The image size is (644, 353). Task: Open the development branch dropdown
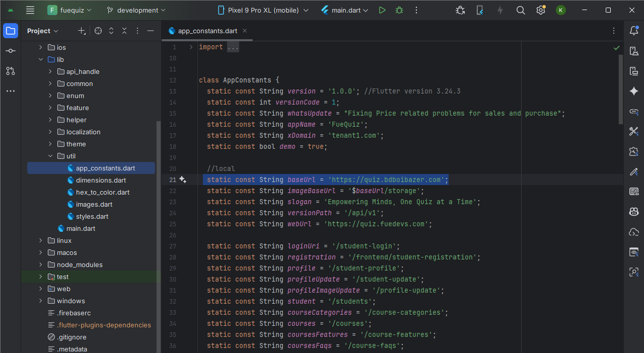pyautogui.click(x=136, y=10)
